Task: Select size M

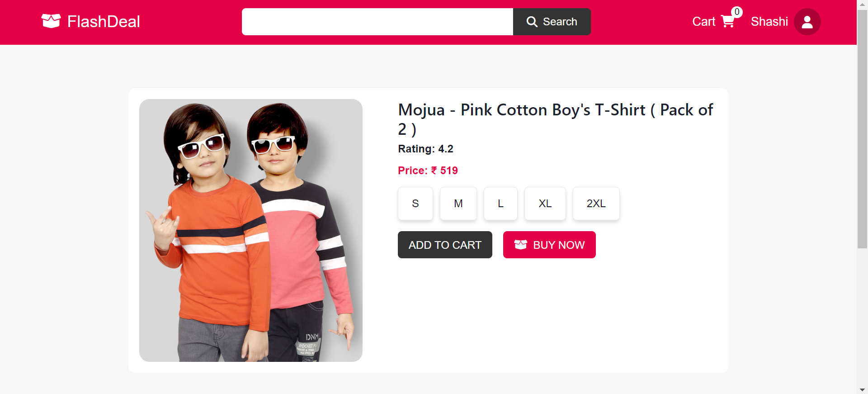Action: pos(458,204)
